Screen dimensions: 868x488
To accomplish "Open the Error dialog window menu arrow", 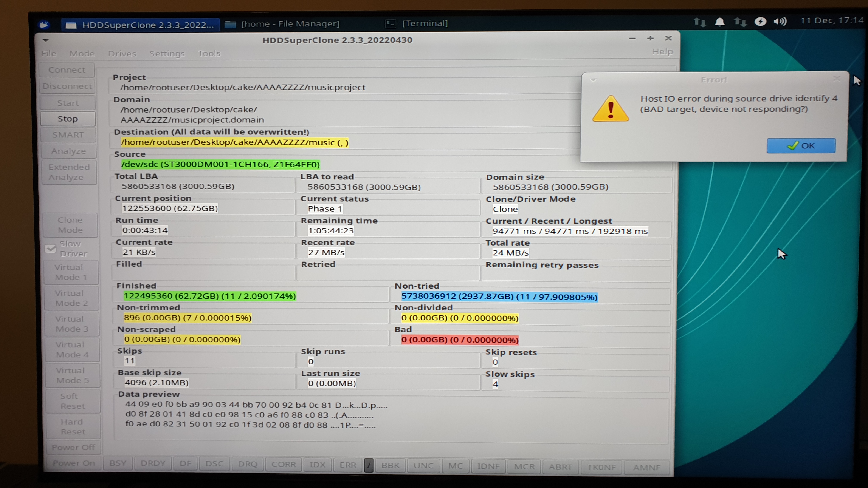I will [593, 80].
